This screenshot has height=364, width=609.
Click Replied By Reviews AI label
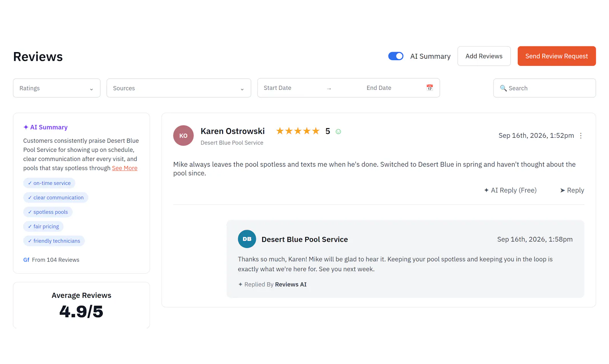tap(273, 285)
